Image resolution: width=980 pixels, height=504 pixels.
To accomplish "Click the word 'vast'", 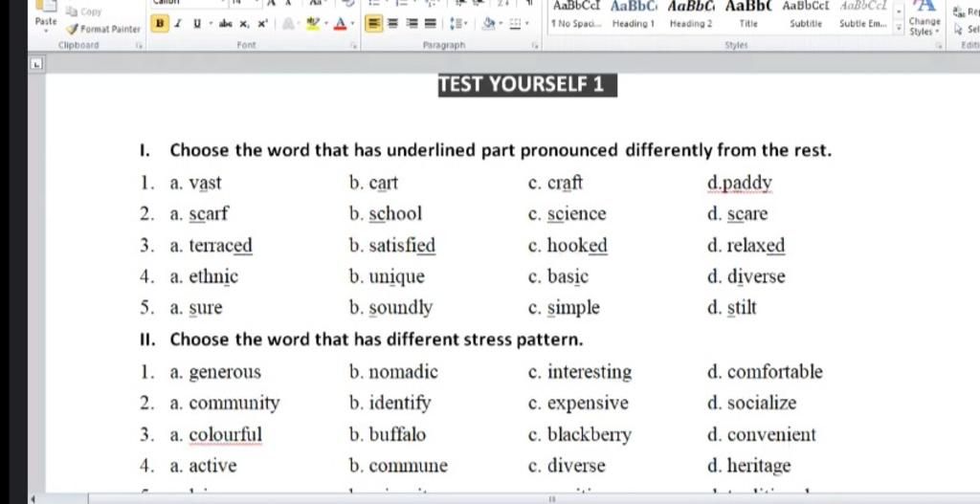I will (205, 184).
